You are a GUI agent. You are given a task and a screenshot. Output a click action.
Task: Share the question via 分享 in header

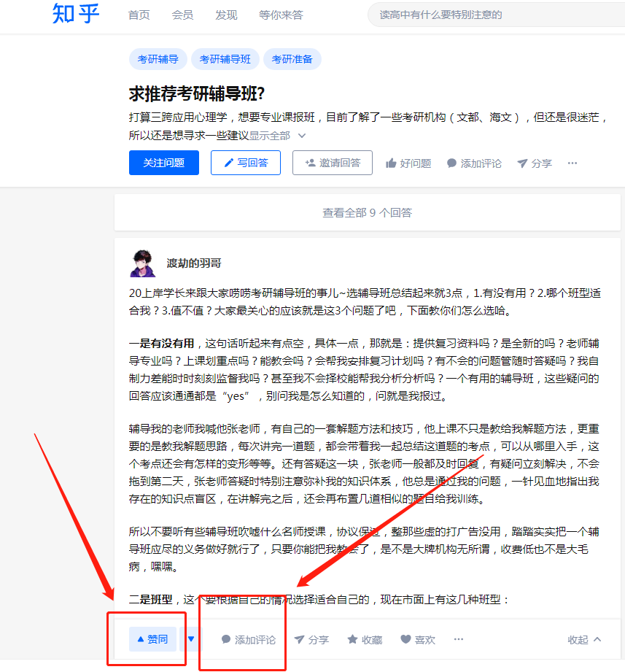534,163
